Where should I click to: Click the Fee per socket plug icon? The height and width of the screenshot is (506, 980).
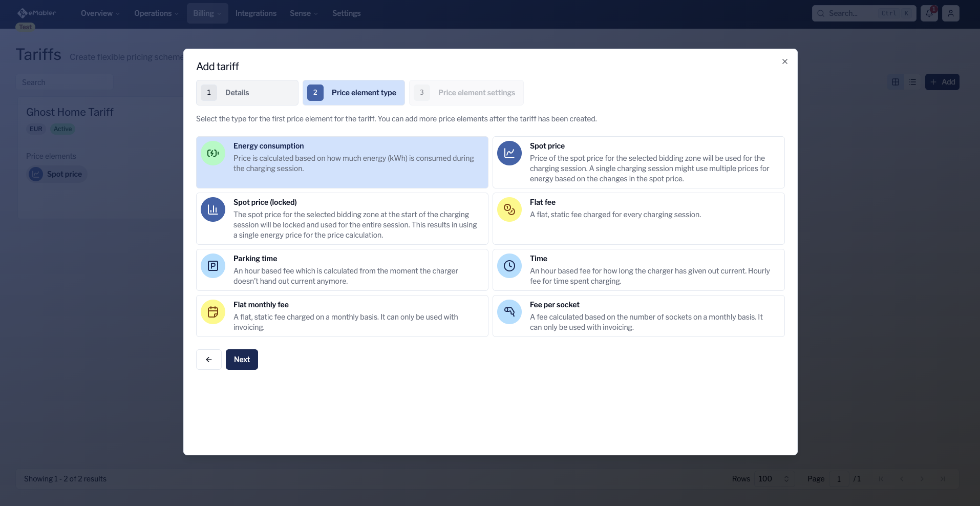point(509,312)
